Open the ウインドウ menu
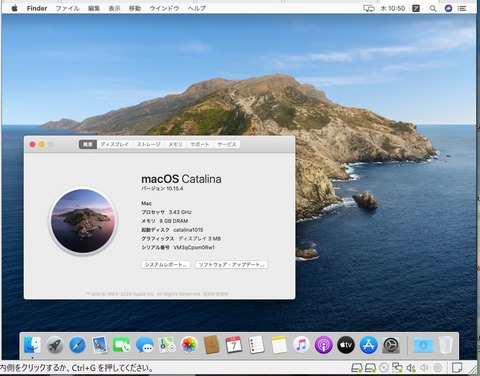This screenshot has width=480, height=376. [164, 8]
